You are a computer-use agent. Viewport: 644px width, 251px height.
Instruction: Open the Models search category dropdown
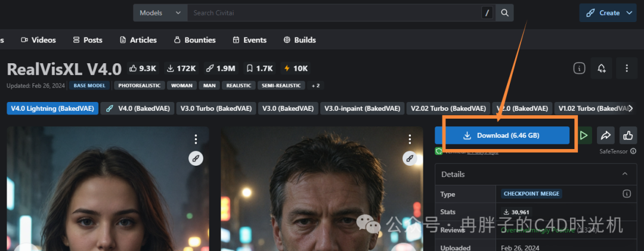click(160, 13)
